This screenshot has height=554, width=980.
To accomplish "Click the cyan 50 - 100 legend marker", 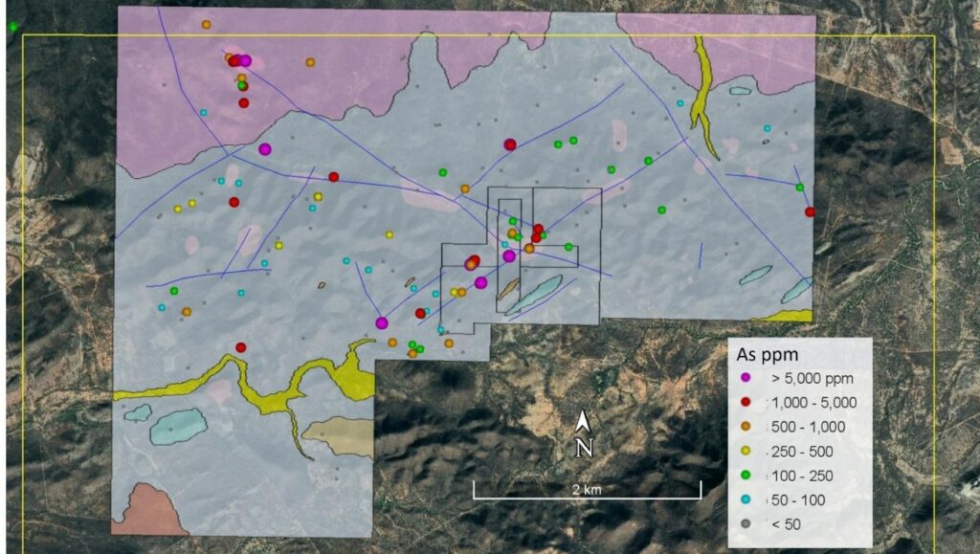I will click(748, 499).
